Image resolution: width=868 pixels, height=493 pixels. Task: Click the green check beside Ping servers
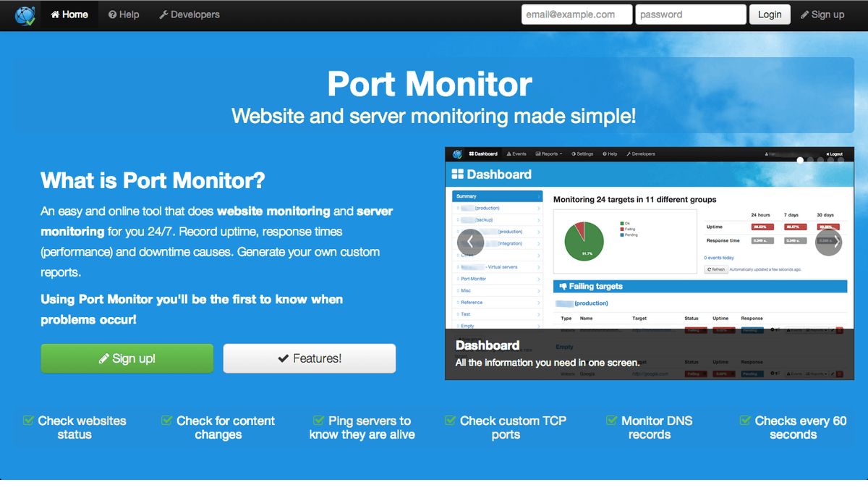318,420
